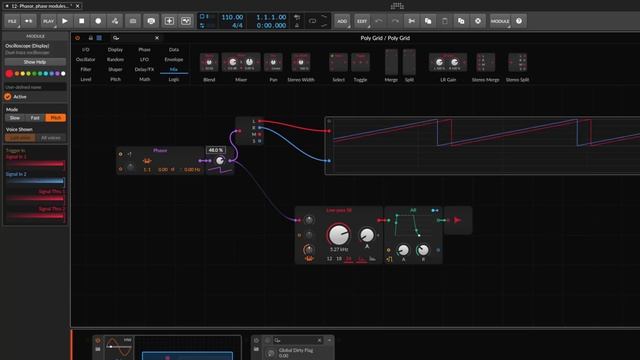Click the copy icon in toolbar
640x360 pixels.
coord(428,21)
